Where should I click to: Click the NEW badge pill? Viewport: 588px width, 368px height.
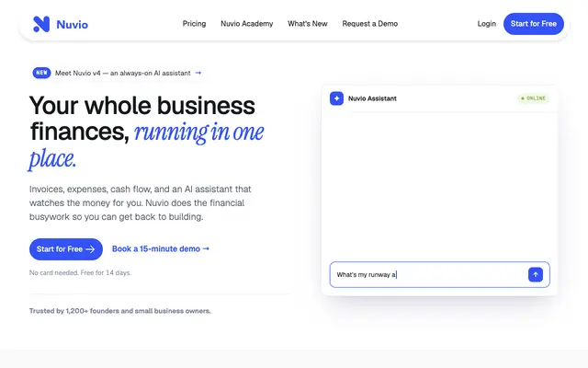[41, 73]
